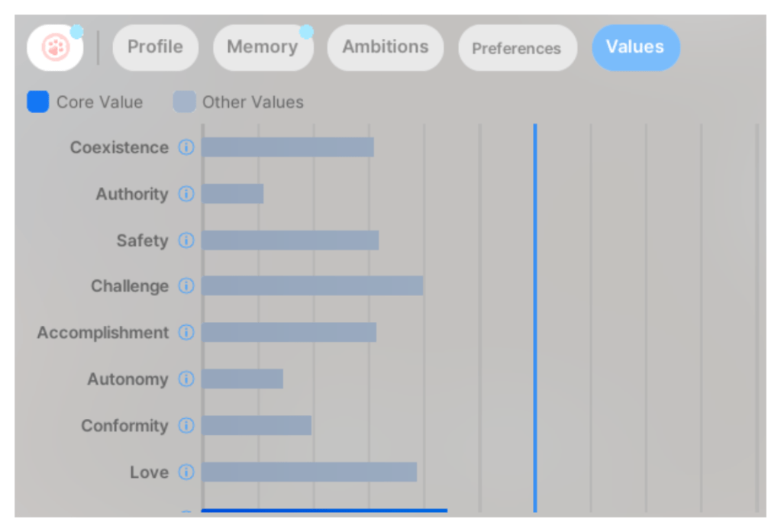This screenshot has height=532, width=781.
Task: Click info icon beside Accomplishment
Action: tap(186, 333)
